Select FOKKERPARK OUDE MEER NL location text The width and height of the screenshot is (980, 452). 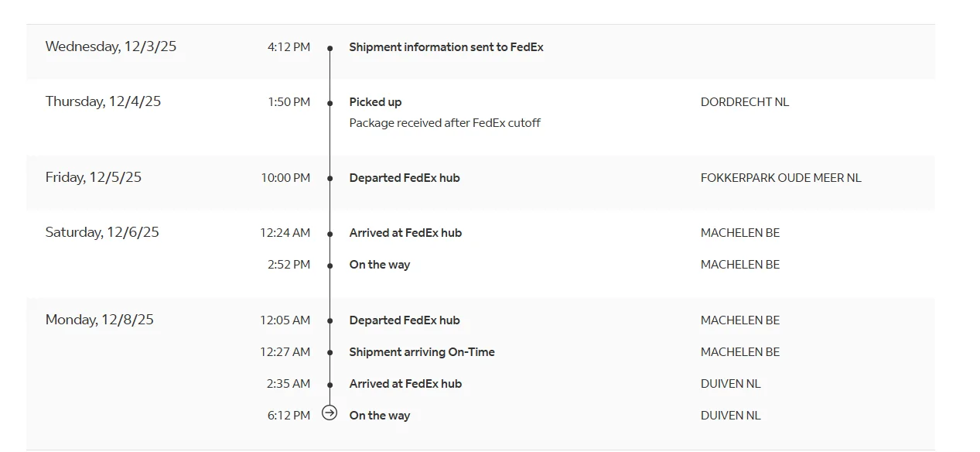pos(780,178)
